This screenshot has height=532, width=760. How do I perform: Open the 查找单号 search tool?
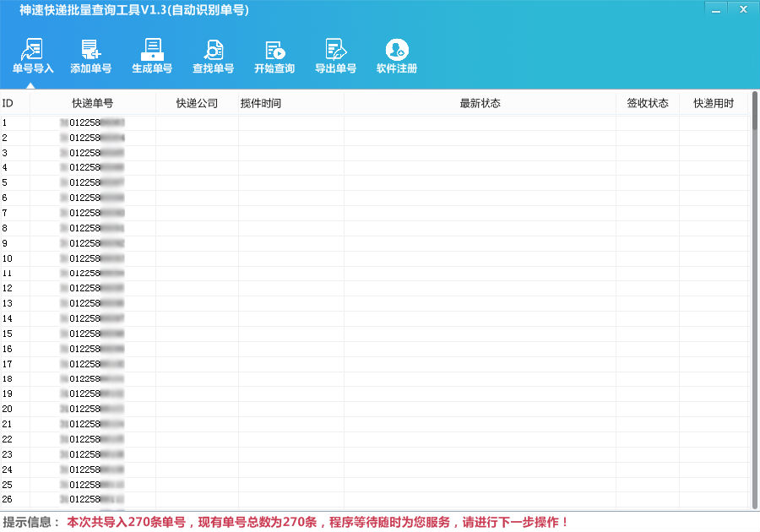pyautogui.click(x=214, y=56)
